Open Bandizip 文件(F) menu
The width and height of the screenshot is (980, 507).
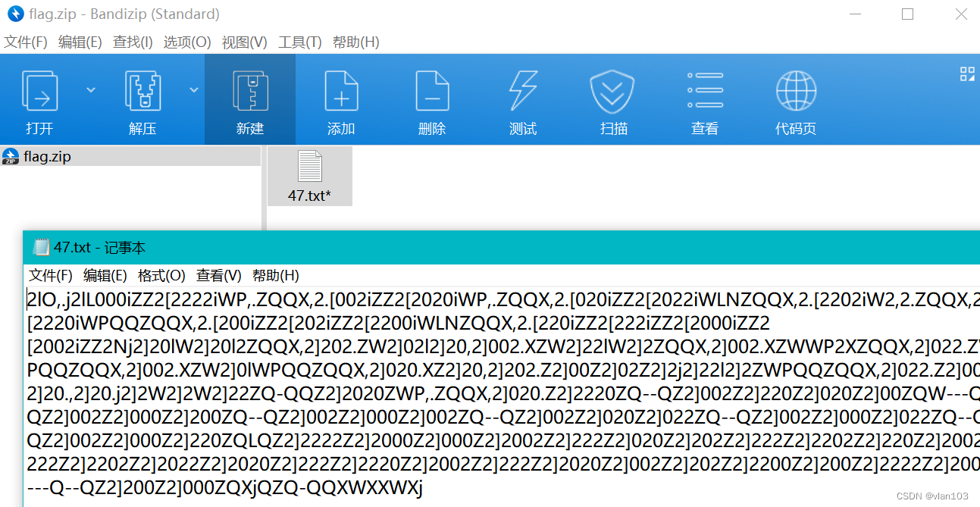pyautogui.click(x=26, y=42)
